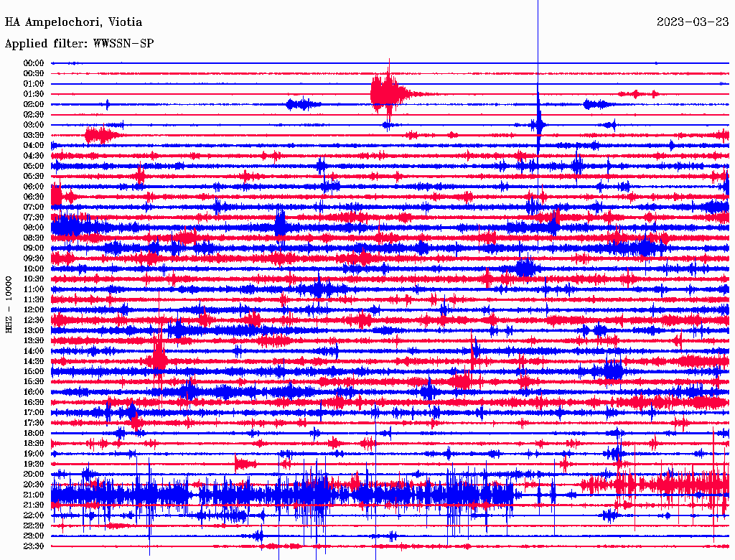735x560 pixels.
Task: Select the 00:00 time label
Action: 34,63
